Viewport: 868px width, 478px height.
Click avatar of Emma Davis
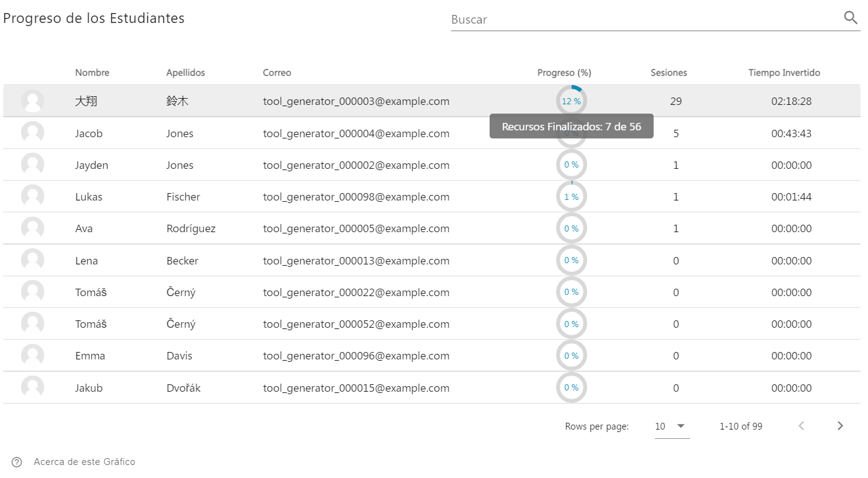coord(32,355)
